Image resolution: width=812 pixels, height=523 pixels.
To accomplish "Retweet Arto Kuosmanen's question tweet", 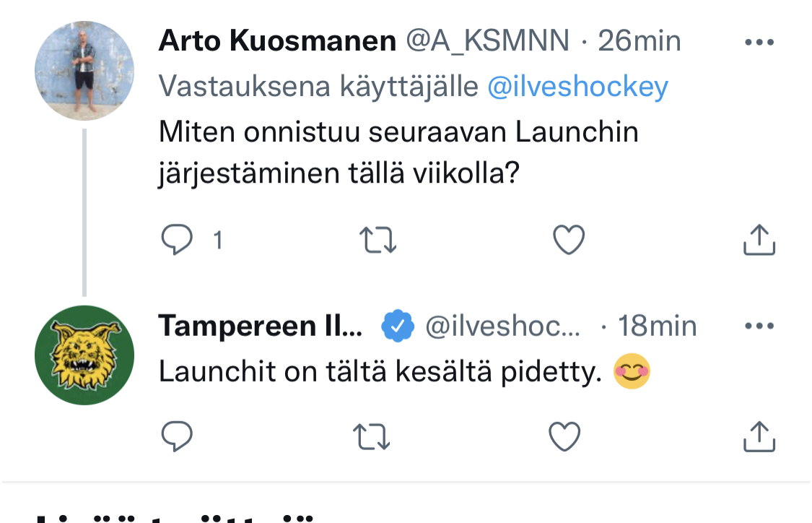I will click(x=377, y=241).
